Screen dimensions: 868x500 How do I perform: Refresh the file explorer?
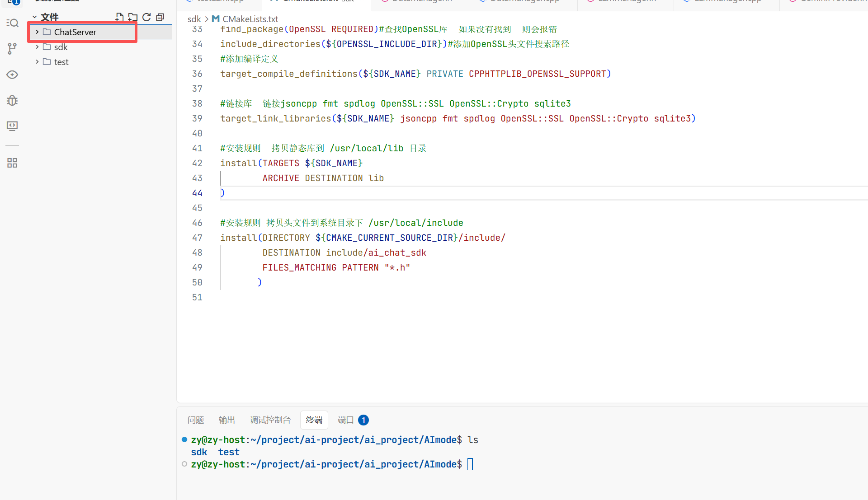[146, 17]
